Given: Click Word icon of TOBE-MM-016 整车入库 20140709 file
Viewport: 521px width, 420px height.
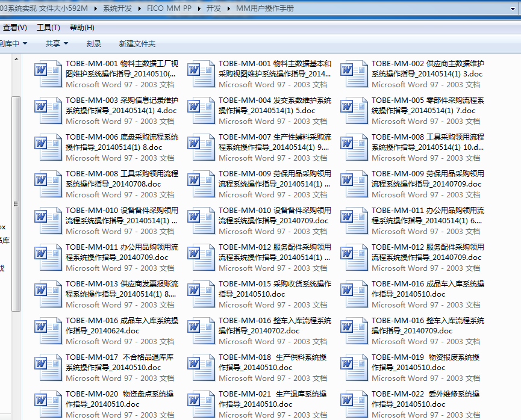Looking at the screenshot, I should [x=354, y=330].
